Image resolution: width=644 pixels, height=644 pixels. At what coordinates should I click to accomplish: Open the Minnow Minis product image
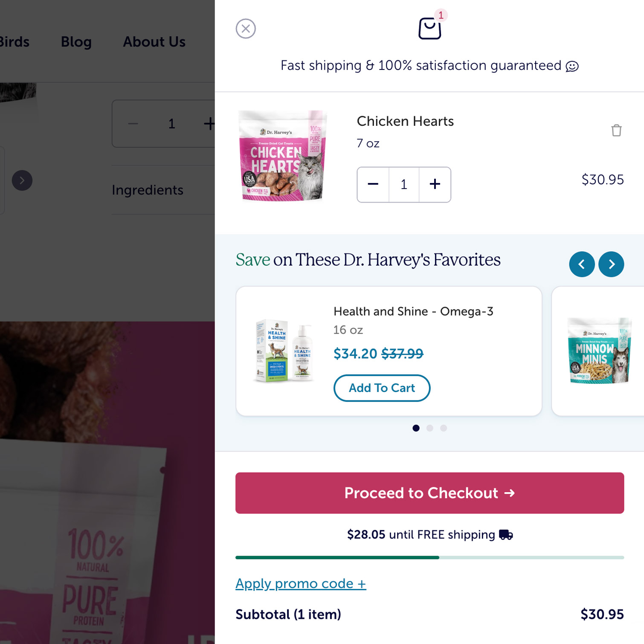[x=599, y=351]
